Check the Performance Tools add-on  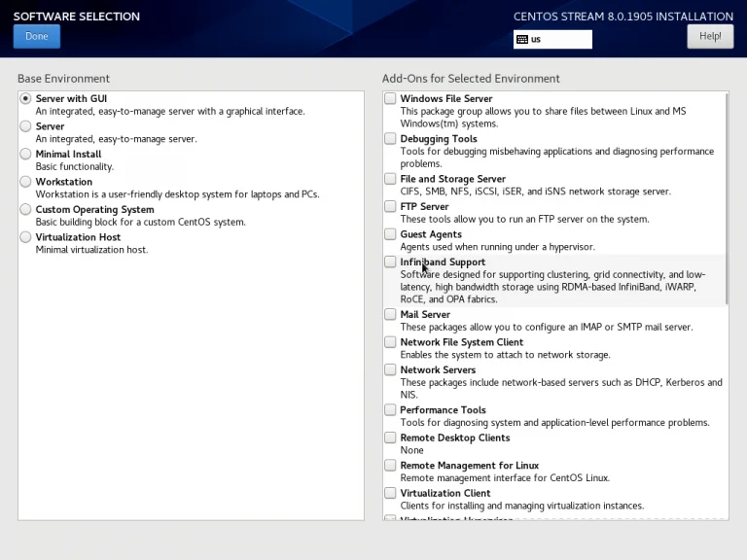click(x=390, y=410)
